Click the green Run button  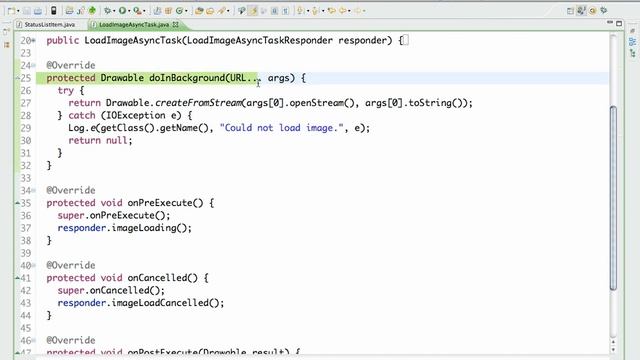pyautogui.click(x=122, y=11)
